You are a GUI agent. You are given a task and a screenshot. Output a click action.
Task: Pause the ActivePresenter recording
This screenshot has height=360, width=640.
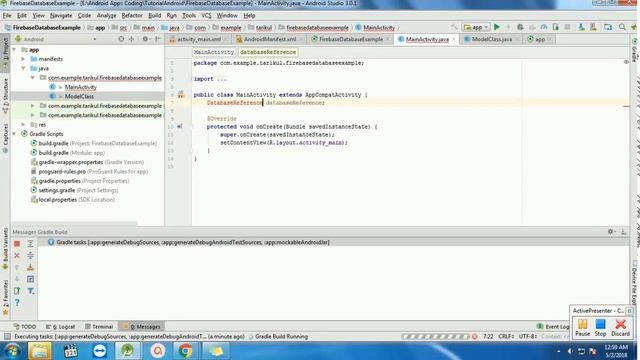(582, 328)
